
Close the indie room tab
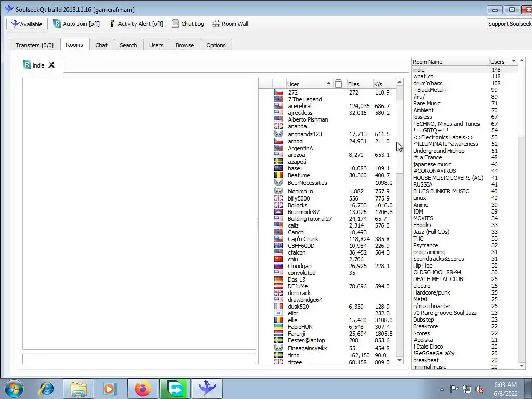pyautogui.click(x=51, y=65)
